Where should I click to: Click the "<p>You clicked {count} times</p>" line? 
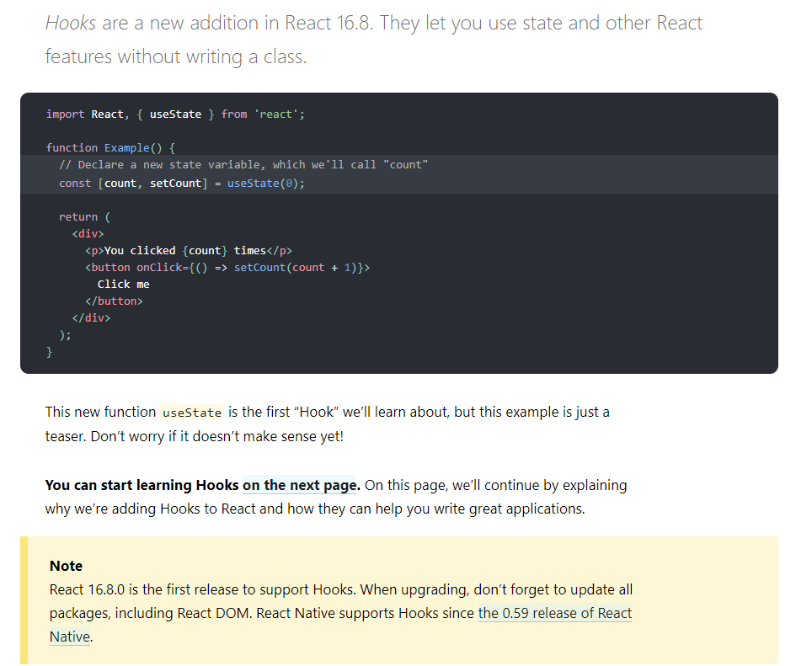(189, 250)
